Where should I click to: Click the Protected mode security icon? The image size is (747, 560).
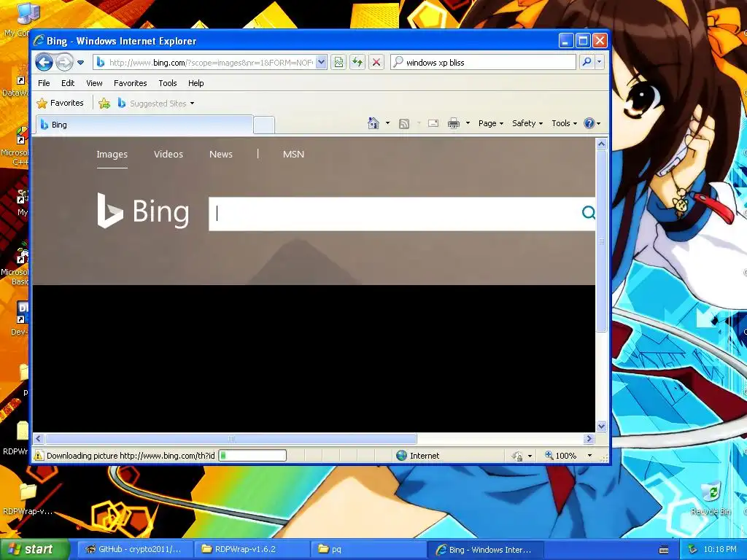tap(517, 456)
